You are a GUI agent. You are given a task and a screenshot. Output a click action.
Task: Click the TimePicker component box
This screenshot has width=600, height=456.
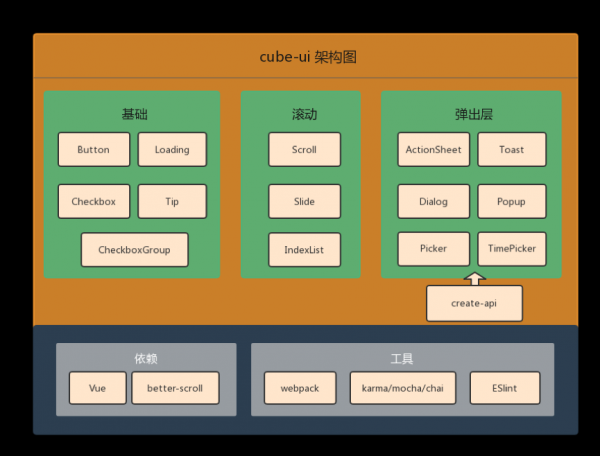coord(512,249)
